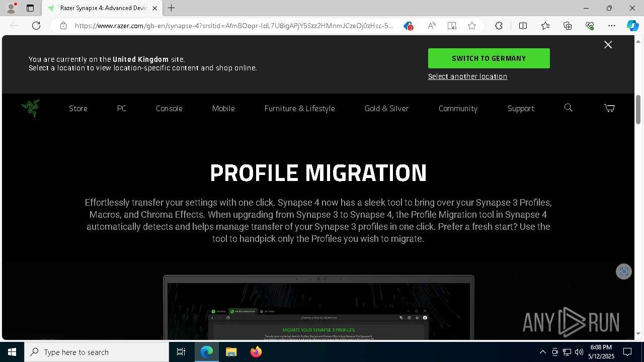Viewport: 644px width, 362px height.
Task: Open the Community menu
Action: (458, 108)
